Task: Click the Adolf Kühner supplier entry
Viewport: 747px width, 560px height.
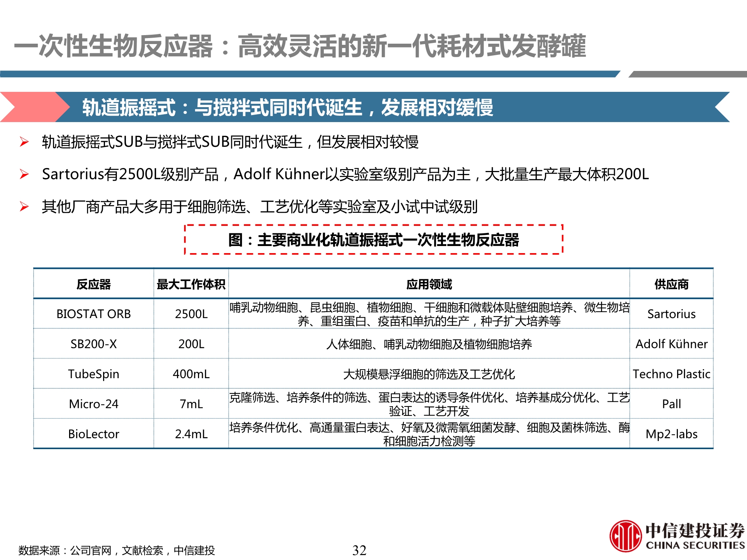Action: tap(672, 345)
